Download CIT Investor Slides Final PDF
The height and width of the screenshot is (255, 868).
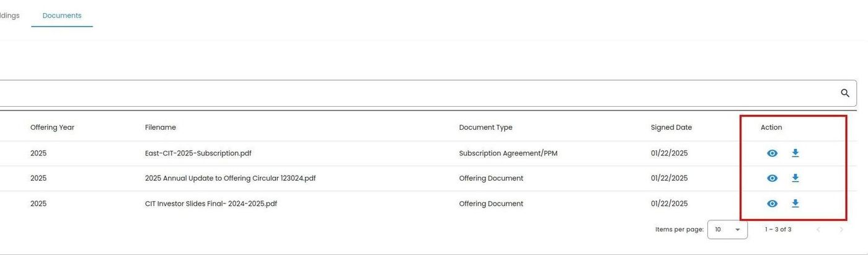[795, 204]
